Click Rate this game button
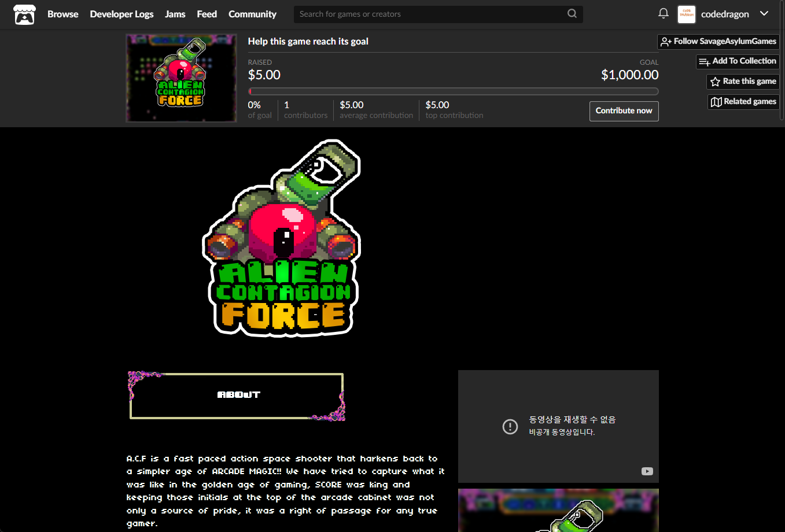This screenshot has width=785, height=532. tap(743, 82)
